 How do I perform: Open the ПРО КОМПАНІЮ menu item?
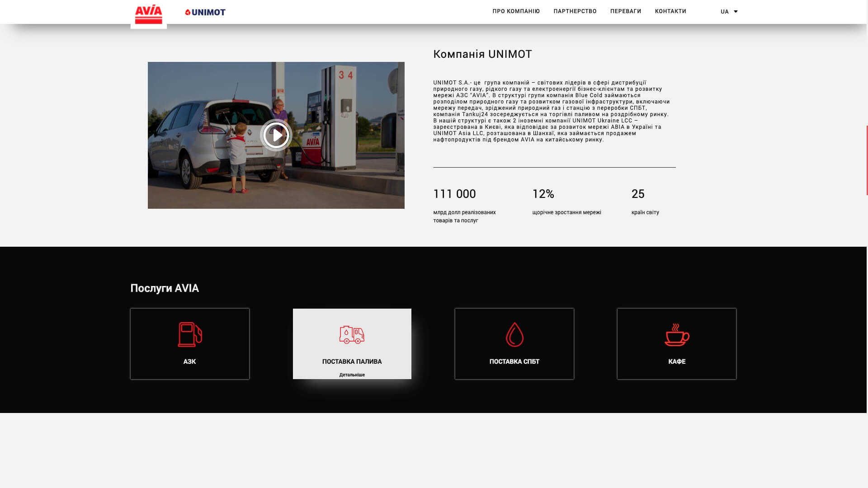coord(516,11)
